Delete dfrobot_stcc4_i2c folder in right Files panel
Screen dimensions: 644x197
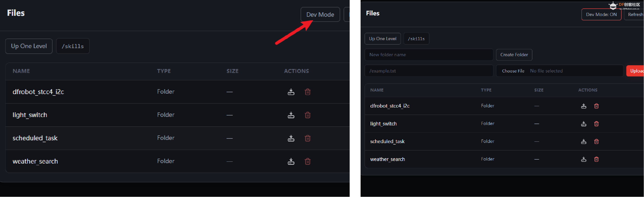coord(597,106)
